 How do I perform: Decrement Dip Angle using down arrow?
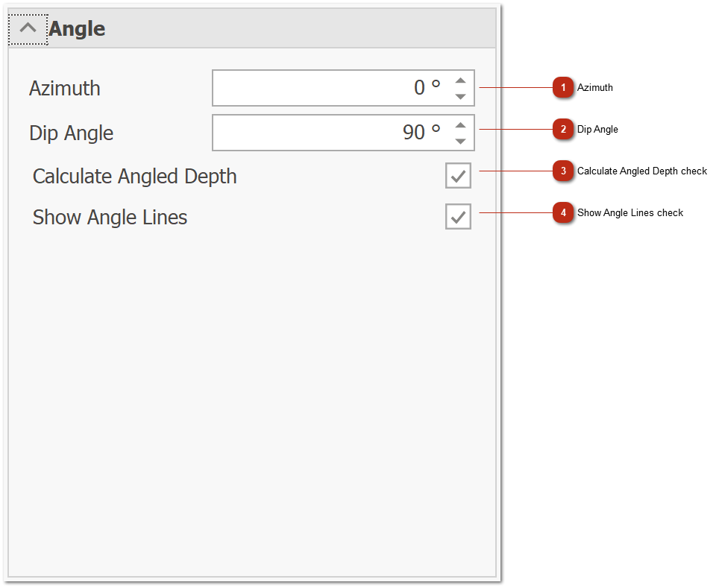460,141
